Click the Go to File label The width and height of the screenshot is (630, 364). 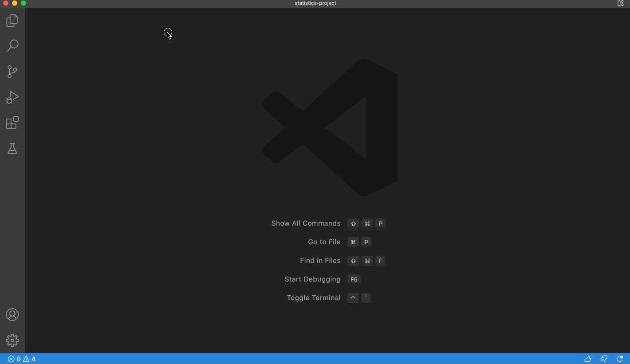(x=324, y=242)
